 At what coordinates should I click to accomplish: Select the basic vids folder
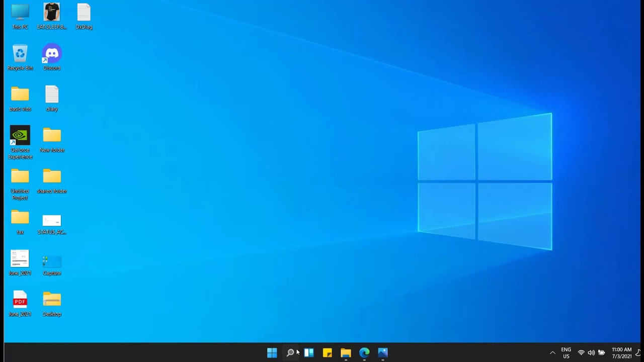[x=20, y=99]
